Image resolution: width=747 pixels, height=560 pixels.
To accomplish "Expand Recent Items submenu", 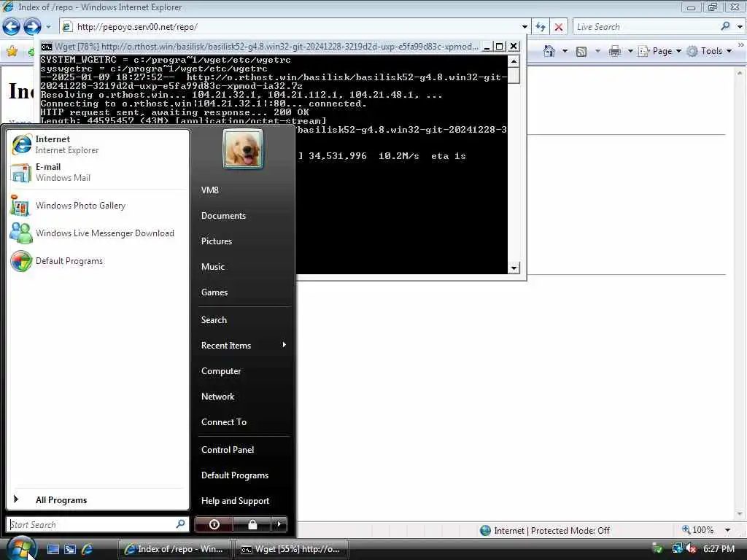I will coord(243,345).
